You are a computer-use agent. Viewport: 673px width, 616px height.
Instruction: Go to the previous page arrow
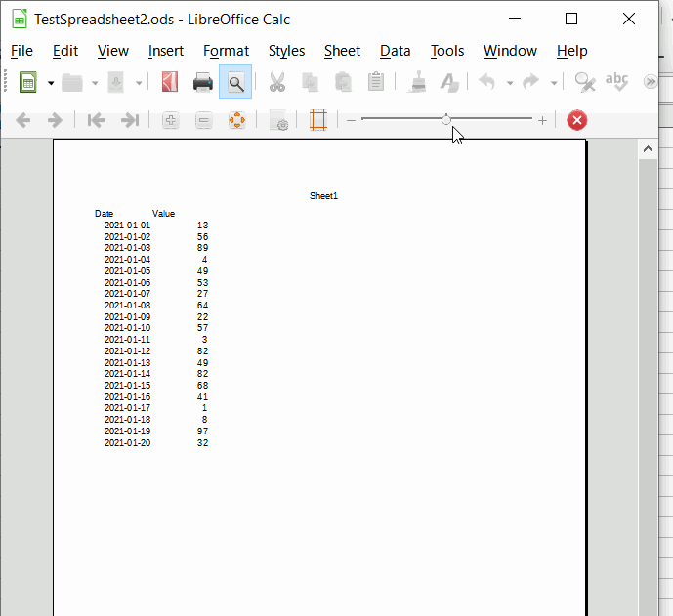click(x=22, y=120)
